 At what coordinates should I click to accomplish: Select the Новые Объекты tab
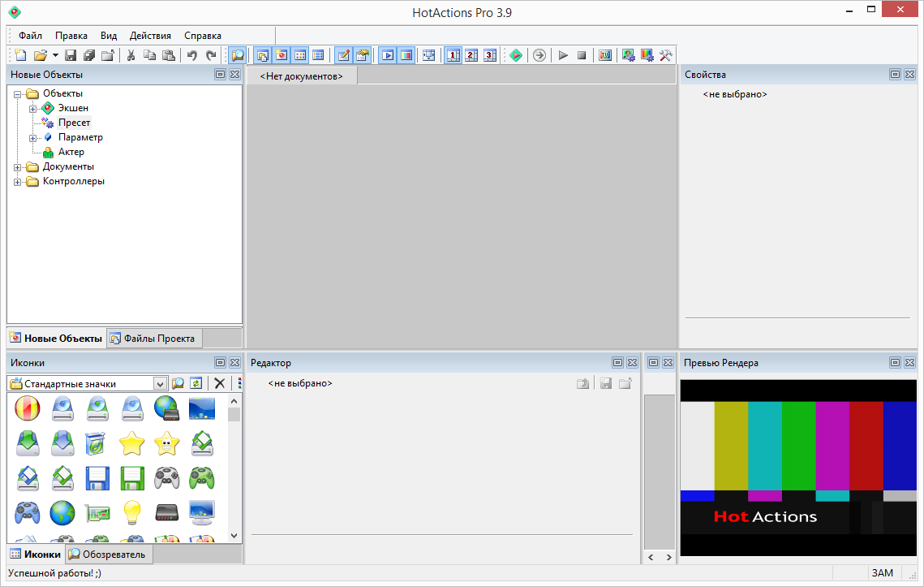point(57,338)
